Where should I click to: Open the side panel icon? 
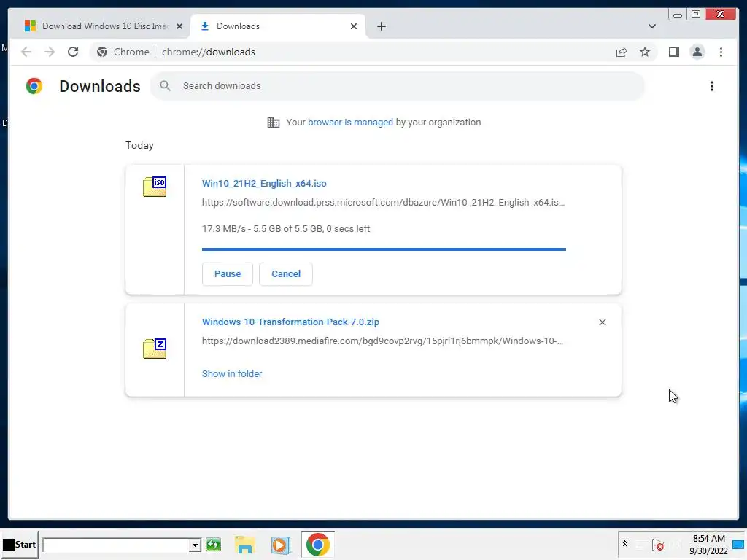click(673, 52)
